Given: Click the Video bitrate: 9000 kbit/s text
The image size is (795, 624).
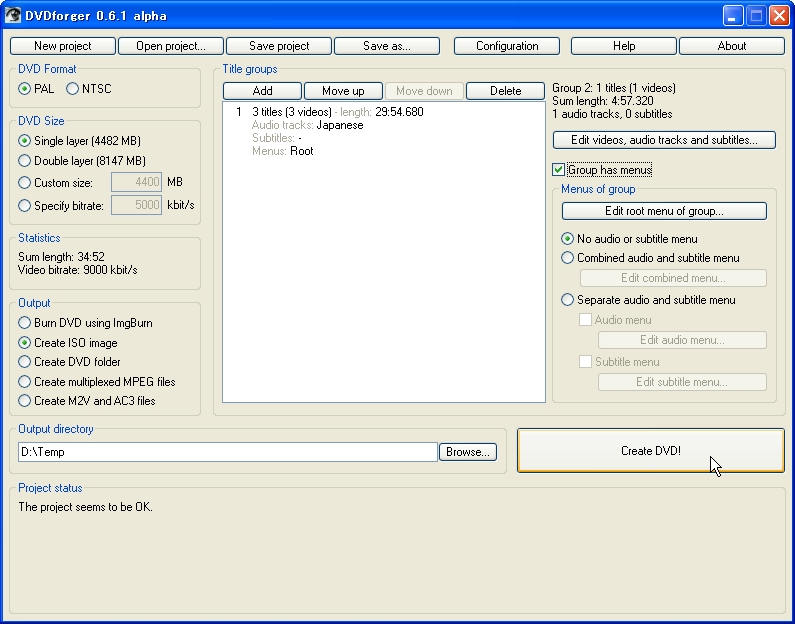Looking at the screenshot, I should coord(78,270).
